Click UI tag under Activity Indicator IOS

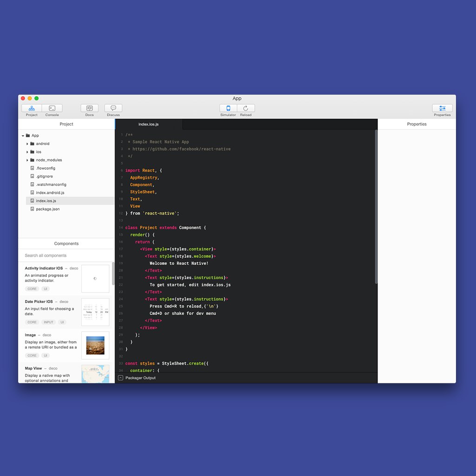point(46,289)
